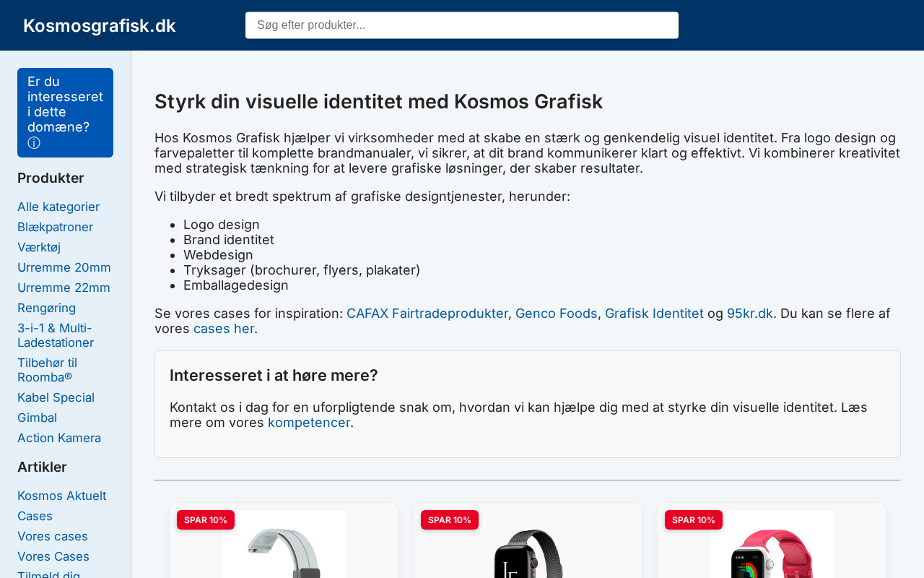Click the Kosmosgrafisk.dk site logo
Viewport: 924px width, 578px height.
(x=100, y=25)
